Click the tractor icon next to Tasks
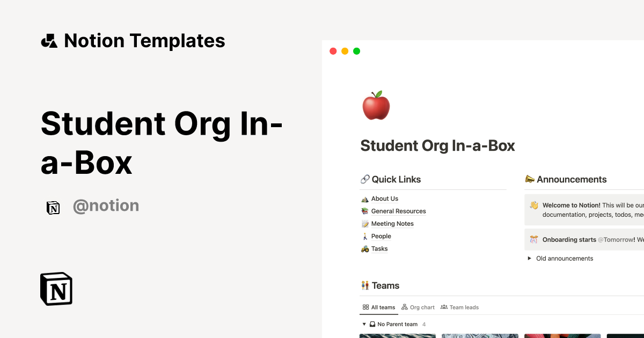 point(365,248)
